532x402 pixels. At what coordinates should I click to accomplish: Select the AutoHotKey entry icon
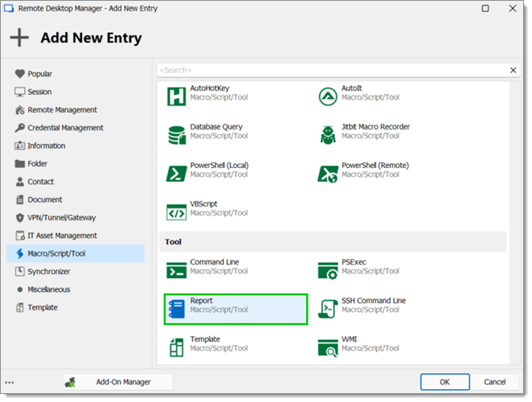[x=177, y=96]
